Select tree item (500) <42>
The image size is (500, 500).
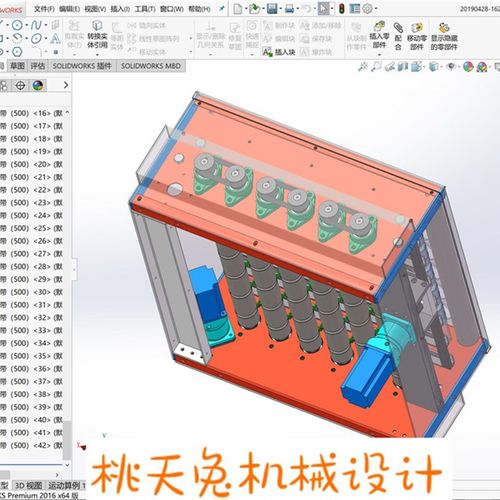point(31,445)
